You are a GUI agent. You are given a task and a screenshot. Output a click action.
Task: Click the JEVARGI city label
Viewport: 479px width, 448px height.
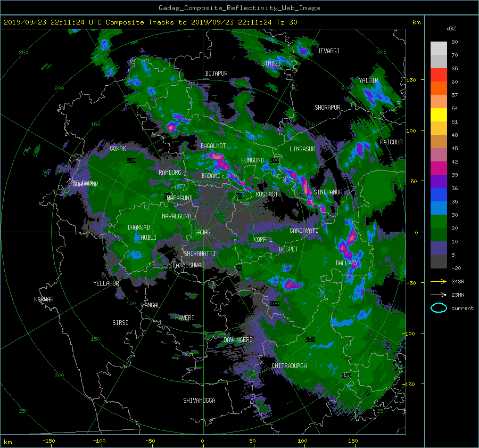coord(328,51)
